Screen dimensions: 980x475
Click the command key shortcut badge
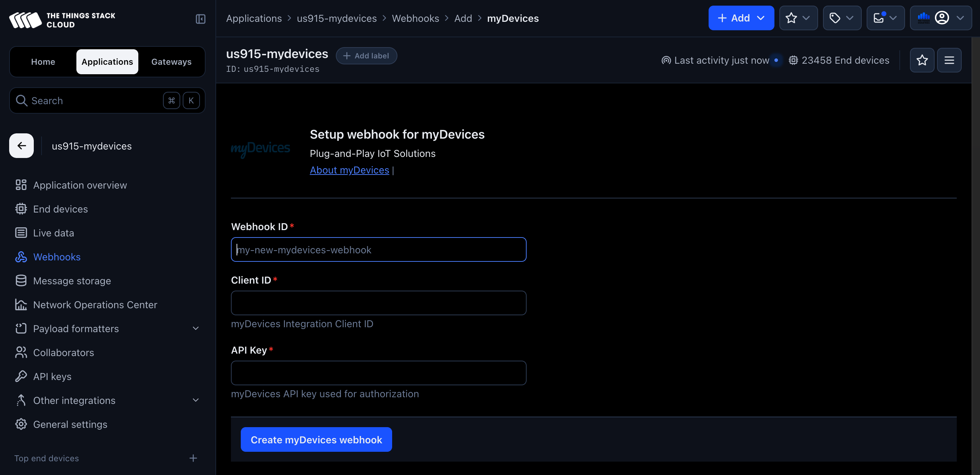click(x=171, y=100)
